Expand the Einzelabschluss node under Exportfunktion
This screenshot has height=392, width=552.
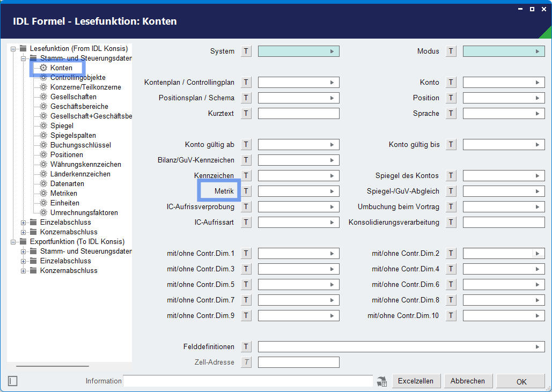click(23, 261)
